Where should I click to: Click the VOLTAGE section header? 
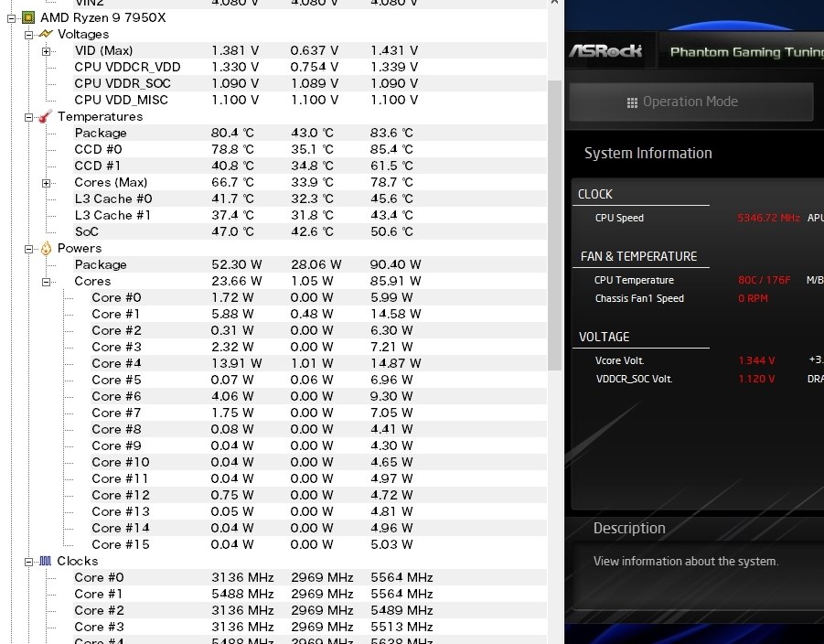(604, 337)
